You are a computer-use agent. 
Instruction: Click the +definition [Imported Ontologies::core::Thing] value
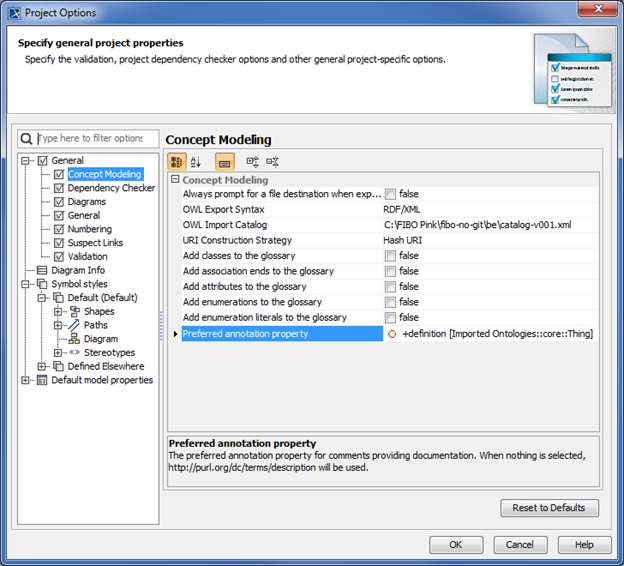tap(497, 334)
